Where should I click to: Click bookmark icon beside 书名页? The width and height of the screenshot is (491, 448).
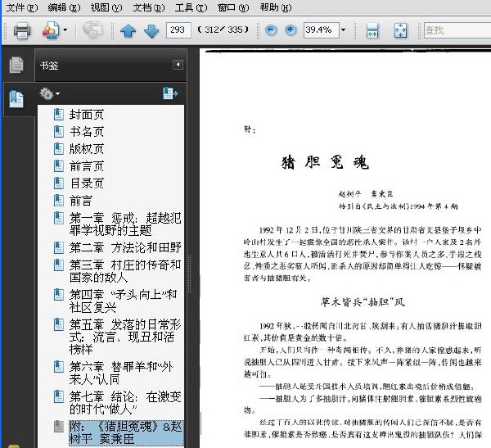59,132
